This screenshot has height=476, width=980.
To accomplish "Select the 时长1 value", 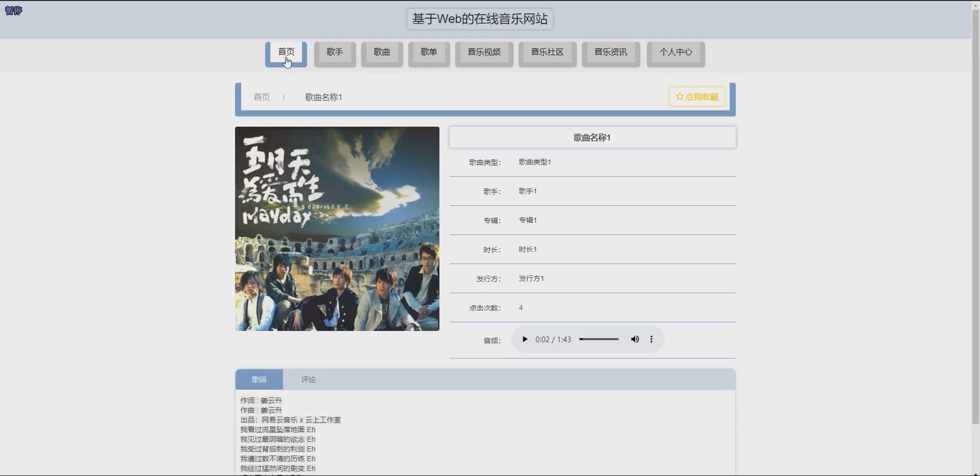I will tap(527, 250).
